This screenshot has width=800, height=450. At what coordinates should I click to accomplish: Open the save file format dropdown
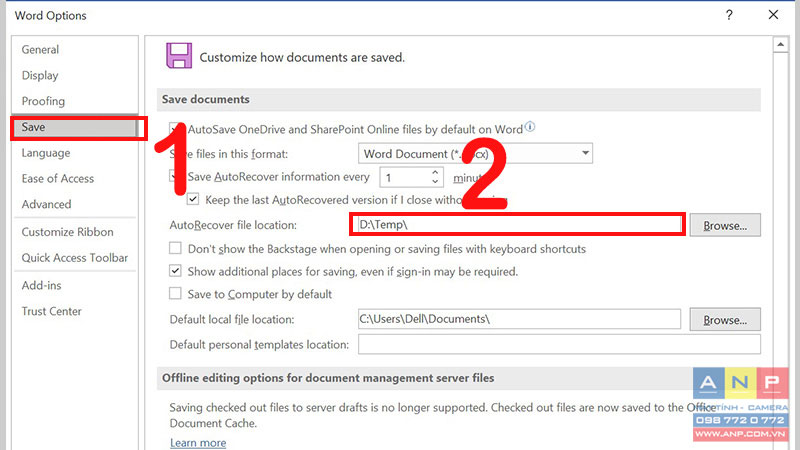pyautogui.click(x=585, y=153)
